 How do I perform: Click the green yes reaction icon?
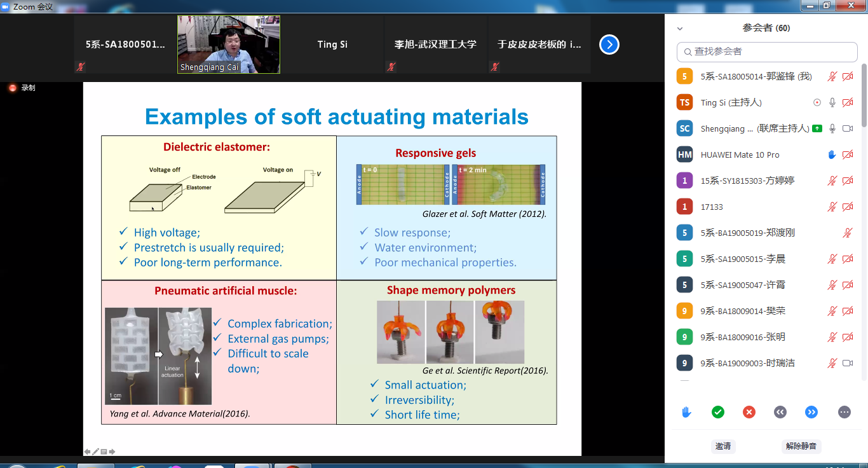tap(718, 412)
